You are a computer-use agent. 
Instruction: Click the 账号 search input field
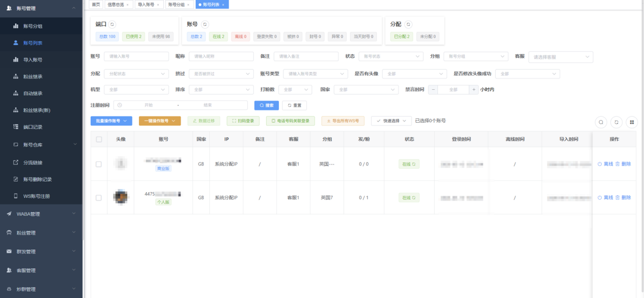point(136,56)
